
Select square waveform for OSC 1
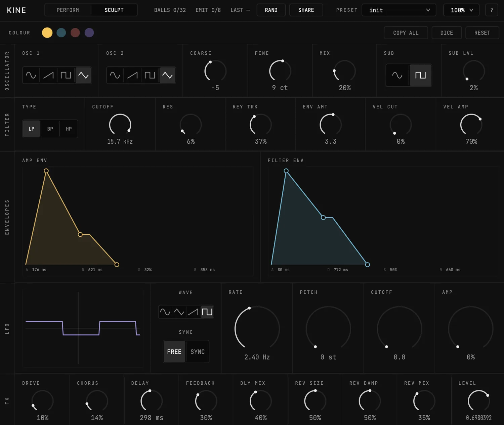[66, 75]
